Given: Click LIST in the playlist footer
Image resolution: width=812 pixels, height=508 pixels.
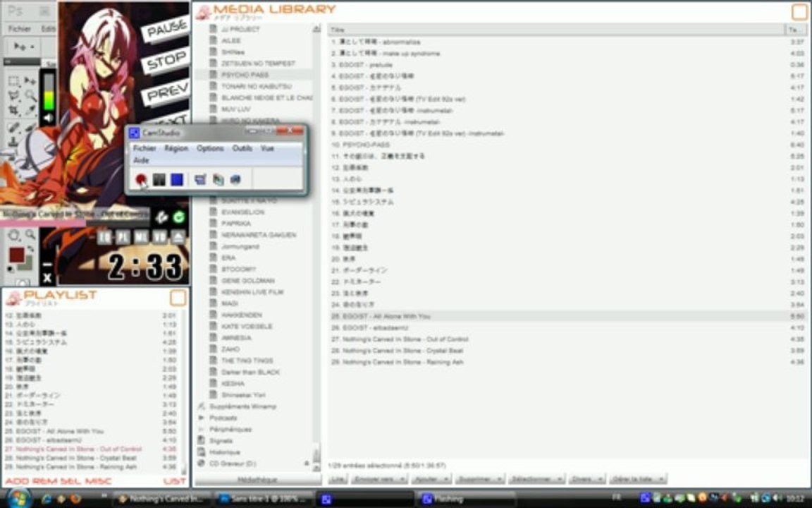Looking at the screenshot, I should click(175, 482).
